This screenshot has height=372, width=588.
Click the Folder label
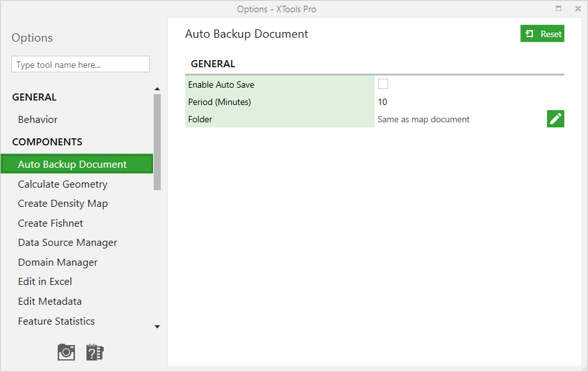point(200,119)
